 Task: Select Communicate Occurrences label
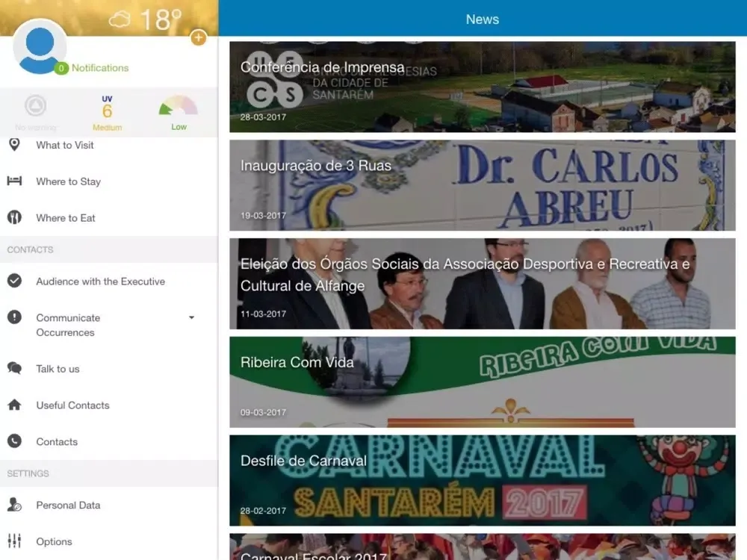click(68, 326)
